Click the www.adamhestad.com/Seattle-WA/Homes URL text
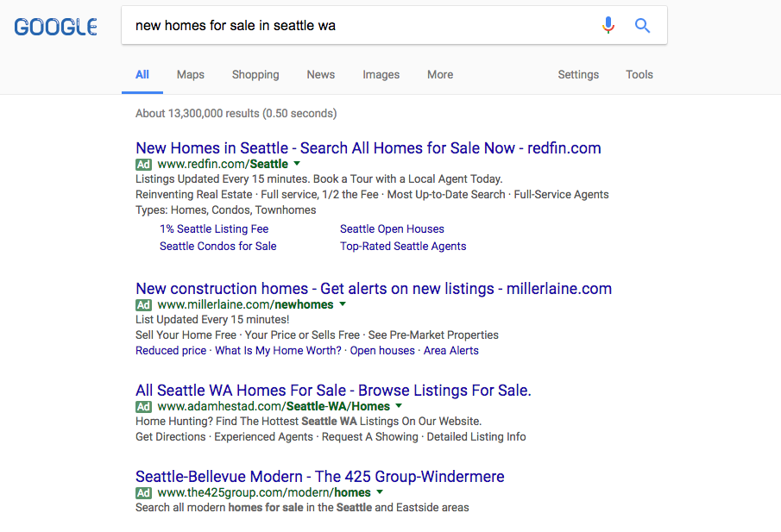781x532 pixels. [274, 406]
